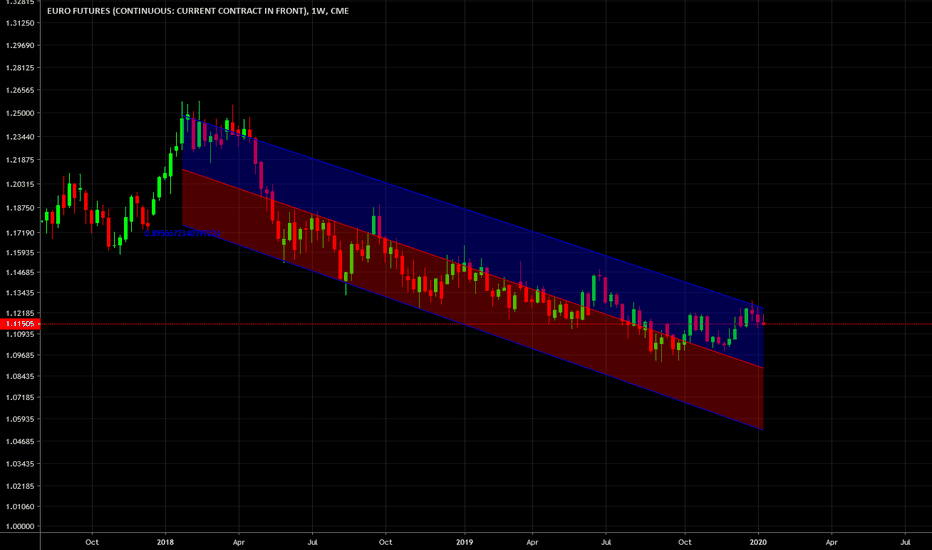Viewport: 932px width, 550px height.
Task: Click the 1.14685 price axis label
Action: (x=20, y=273)
